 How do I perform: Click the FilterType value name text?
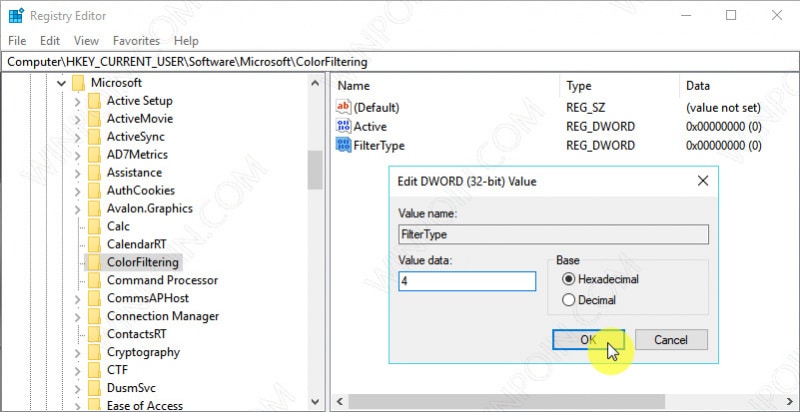click(379, 145)
